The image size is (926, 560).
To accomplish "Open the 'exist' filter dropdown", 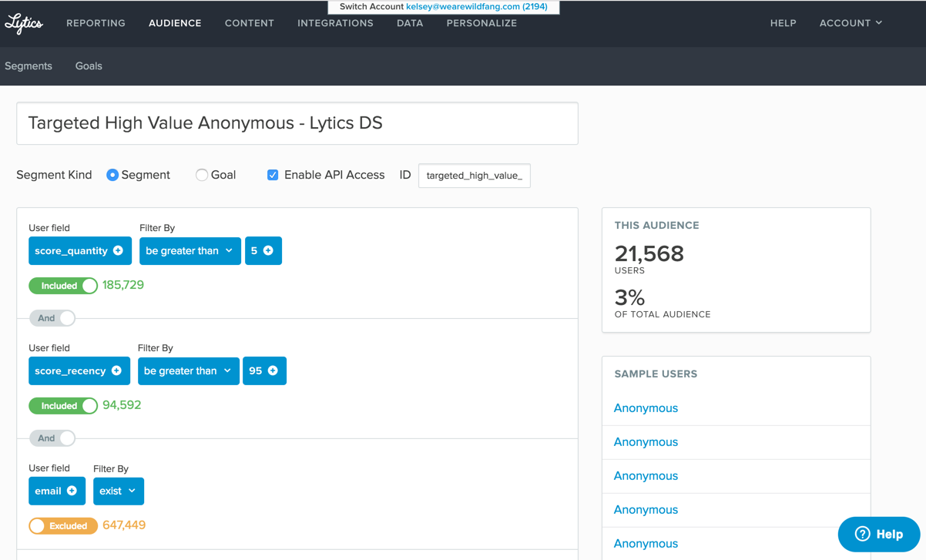I will click(118, 491).
